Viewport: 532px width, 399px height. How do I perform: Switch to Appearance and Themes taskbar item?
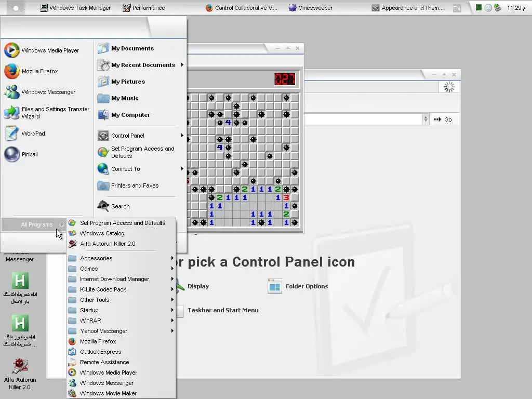[x=407, y=8]
